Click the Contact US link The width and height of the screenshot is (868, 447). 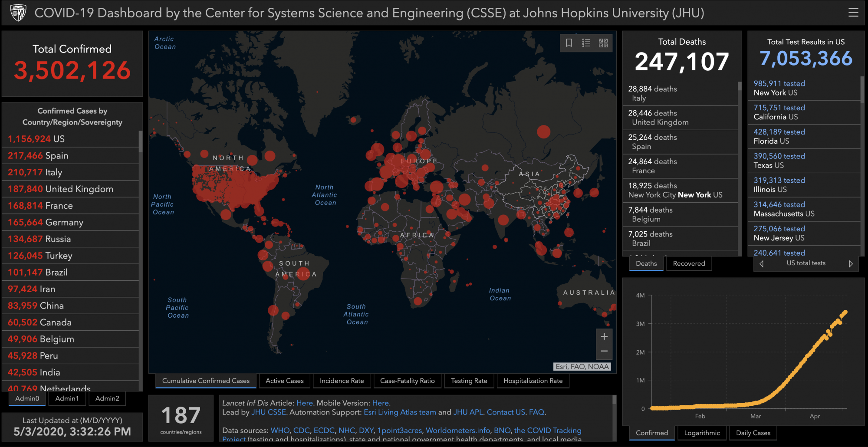506,412
